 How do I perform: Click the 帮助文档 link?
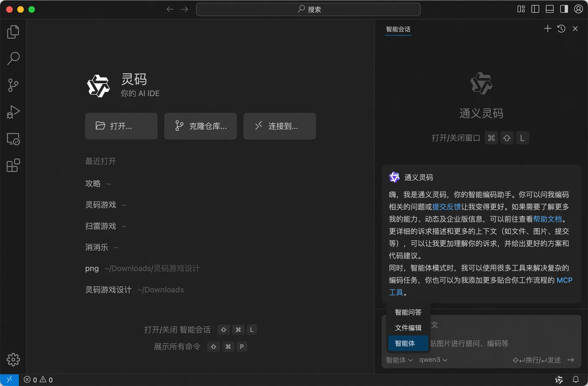pyautogui.click(x=548, y=219)
